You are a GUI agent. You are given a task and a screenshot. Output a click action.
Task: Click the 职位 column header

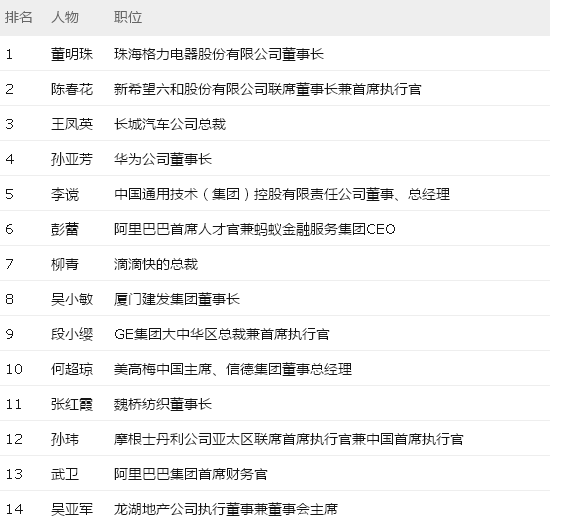point(128,17)
